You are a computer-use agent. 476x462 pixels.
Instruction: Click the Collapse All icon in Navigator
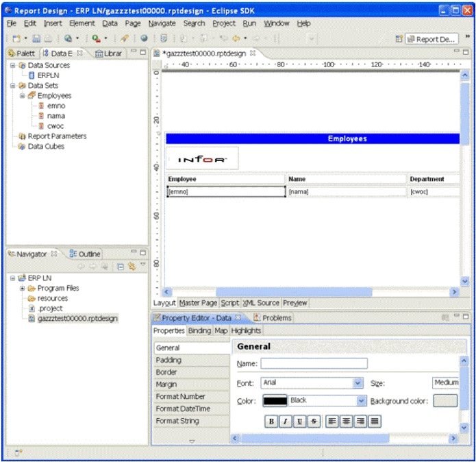120,266
